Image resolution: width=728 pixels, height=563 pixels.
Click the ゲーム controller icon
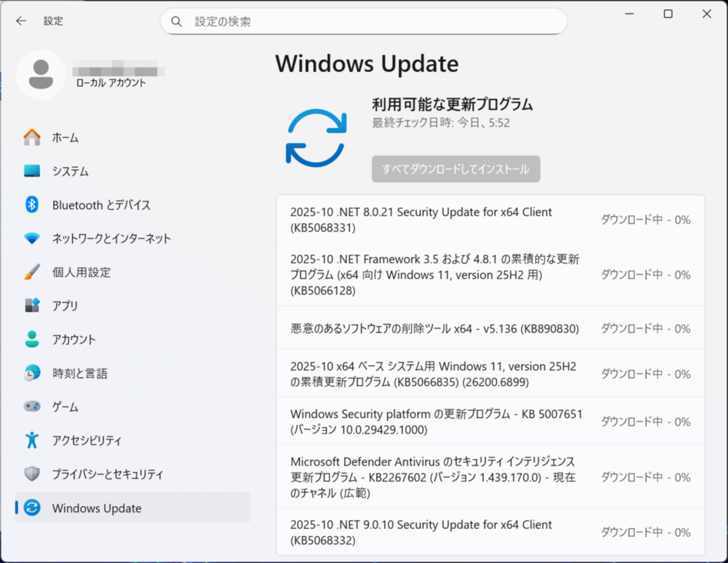[32, 406]
